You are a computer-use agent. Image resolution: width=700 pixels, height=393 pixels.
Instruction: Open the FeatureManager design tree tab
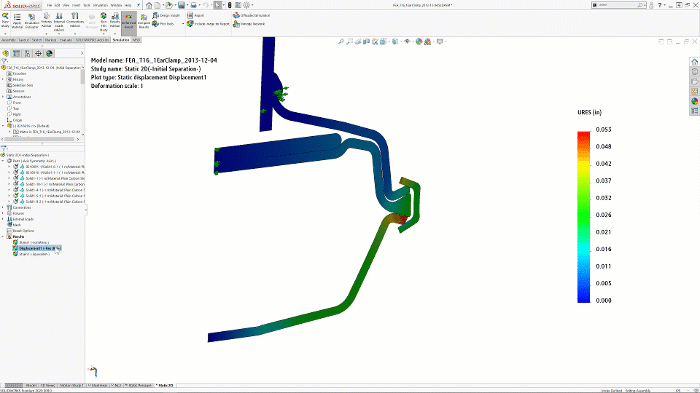[x=5, y=53]
